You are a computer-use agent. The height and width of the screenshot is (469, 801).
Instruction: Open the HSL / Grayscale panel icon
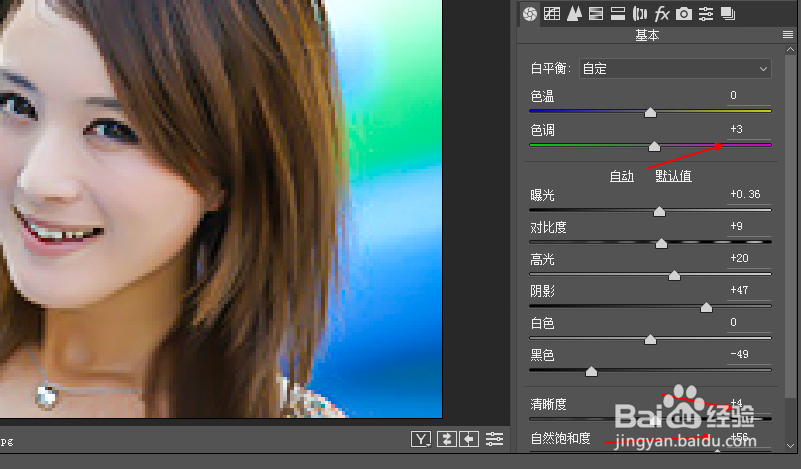point(596,14)
